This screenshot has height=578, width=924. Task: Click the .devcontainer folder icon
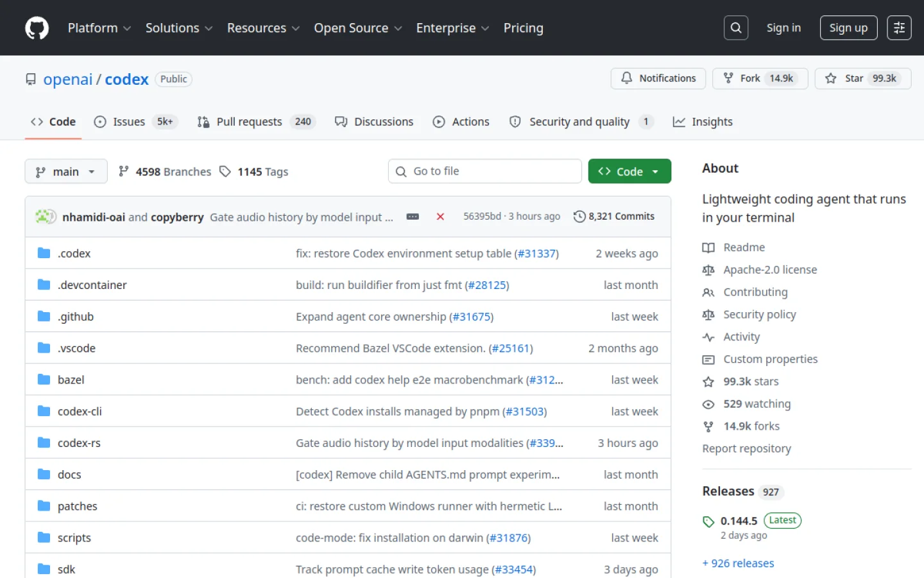point(44,285)
